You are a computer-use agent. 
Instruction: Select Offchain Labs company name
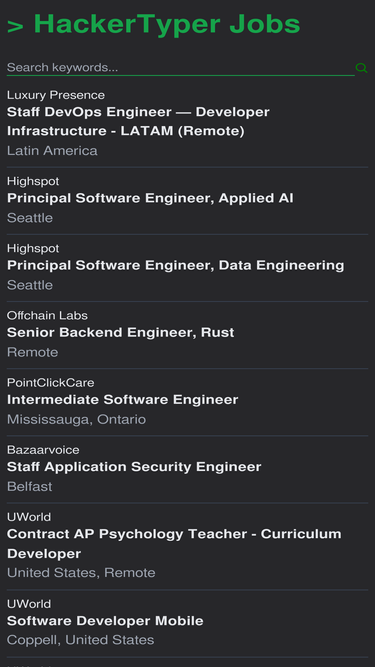pos(47,315)
